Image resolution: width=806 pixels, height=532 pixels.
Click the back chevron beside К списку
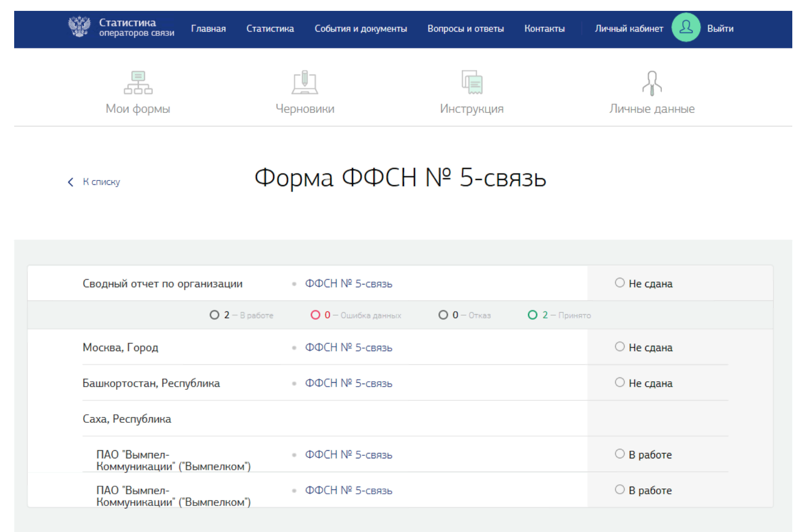pos(71,182)
